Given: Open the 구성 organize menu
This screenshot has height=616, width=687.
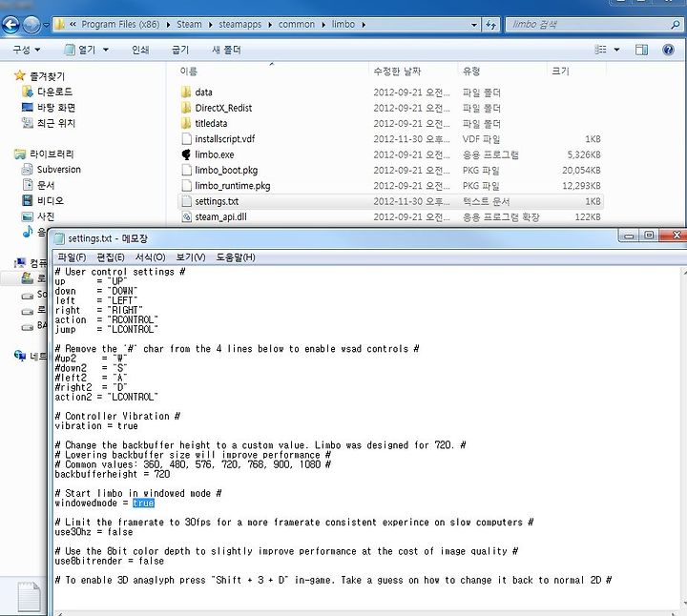Looking at the screenshot, I should (x=27, y=50).
